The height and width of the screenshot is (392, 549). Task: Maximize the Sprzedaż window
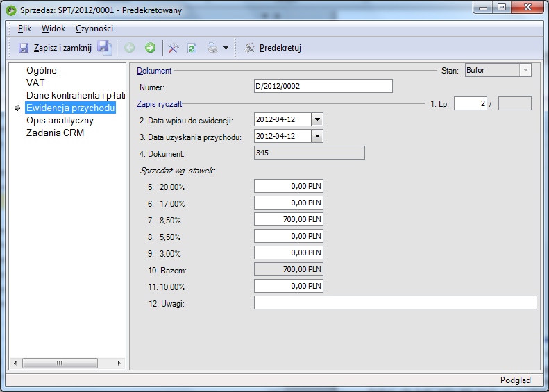[502, 8]
